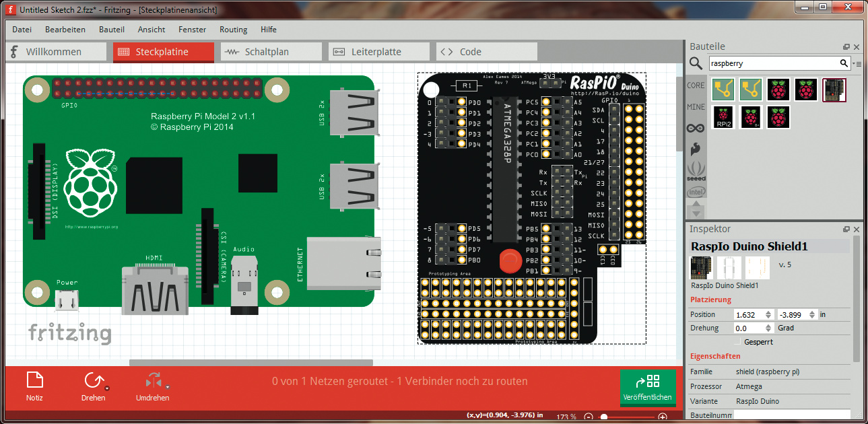Click the Veröffentlichen button
Viewport: 868px width, 424px height.
[647, 388]
